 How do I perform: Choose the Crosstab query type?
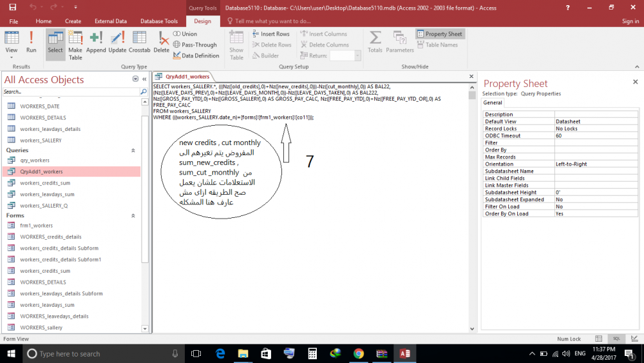point(139,42)
